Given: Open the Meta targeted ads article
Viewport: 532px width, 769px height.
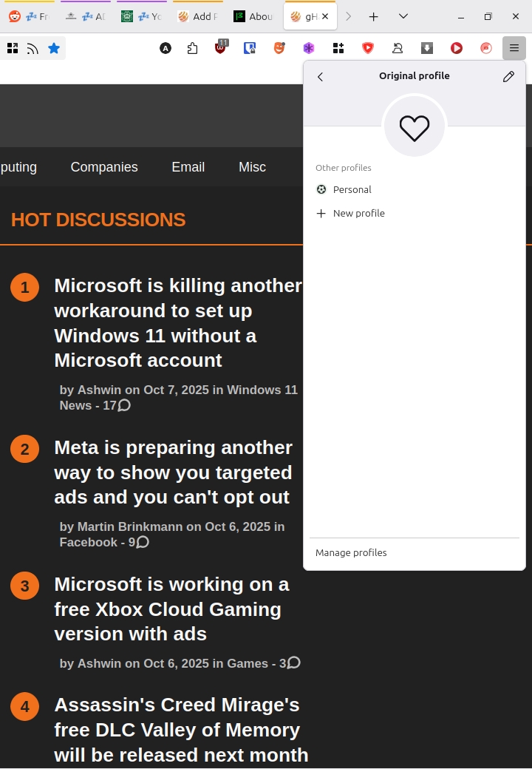Looking at the screenshot, I should click(173, 472).
